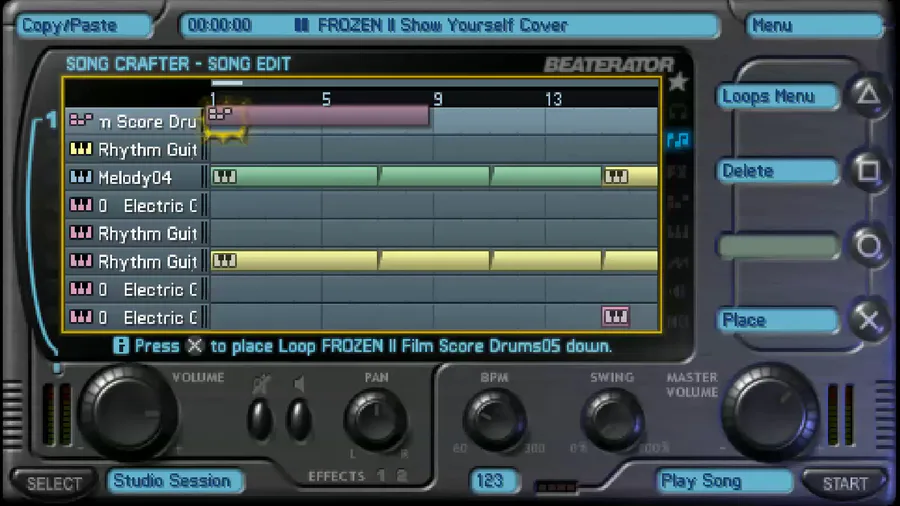Click the song title FROZEN II Show Yourself Cover
Image resolution: width=900 pixels, height=506 pixels.
point(443,25)
